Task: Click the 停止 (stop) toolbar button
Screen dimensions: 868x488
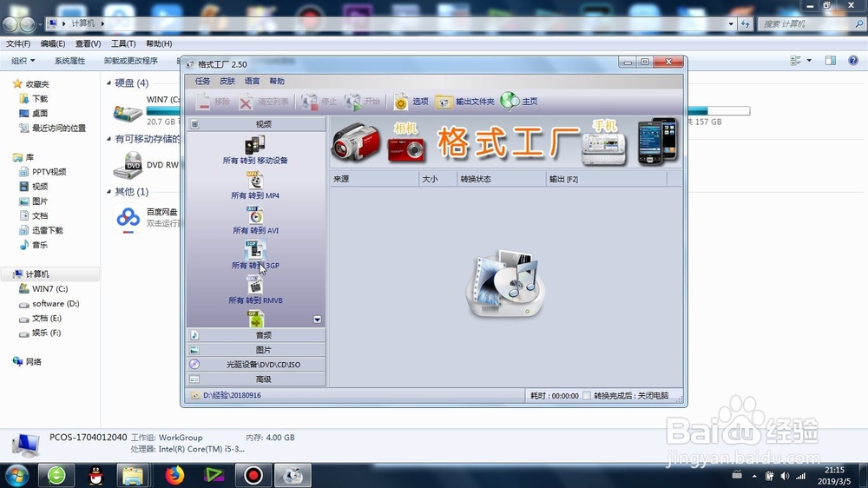Action: tap(319, 102)
